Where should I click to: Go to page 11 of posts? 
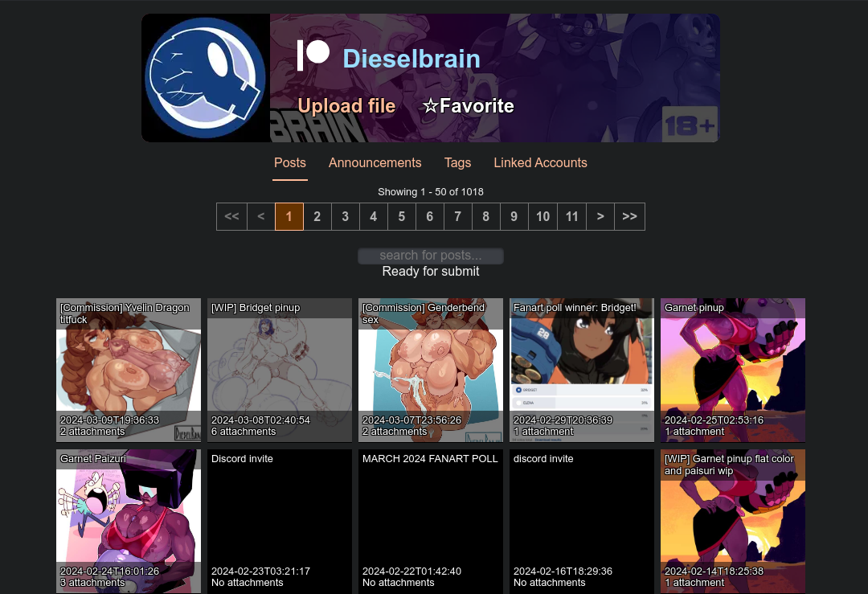pyautogui.click(x=572, y=216)
